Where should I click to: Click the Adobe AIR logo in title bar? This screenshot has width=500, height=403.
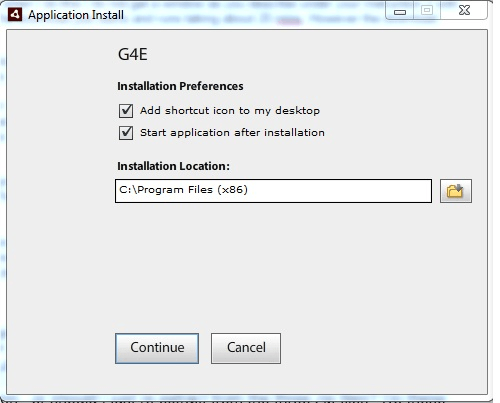pyautogui.click(x=15, y=15)
